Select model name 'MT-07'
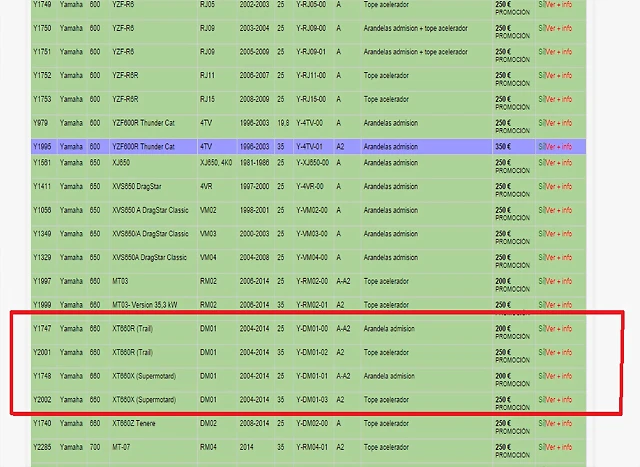This screenshot has height=467, width=640. click(x=121, y=447)
